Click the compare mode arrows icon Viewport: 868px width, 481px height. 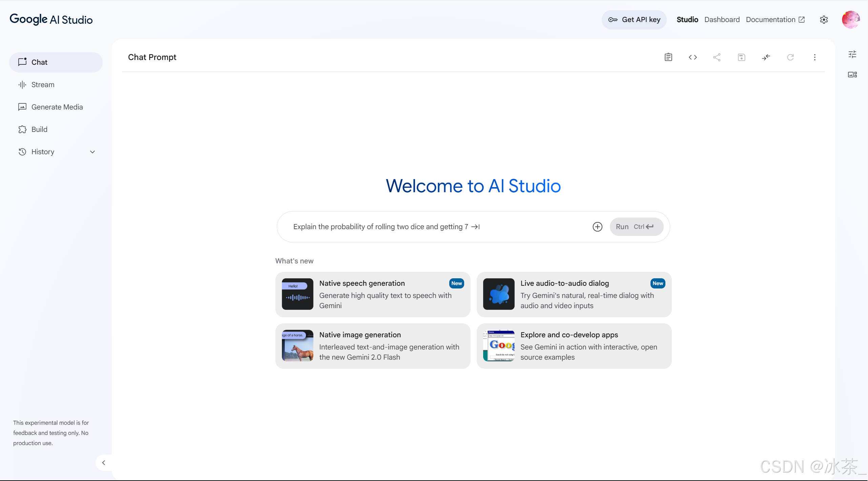click(x=766, y=57)
